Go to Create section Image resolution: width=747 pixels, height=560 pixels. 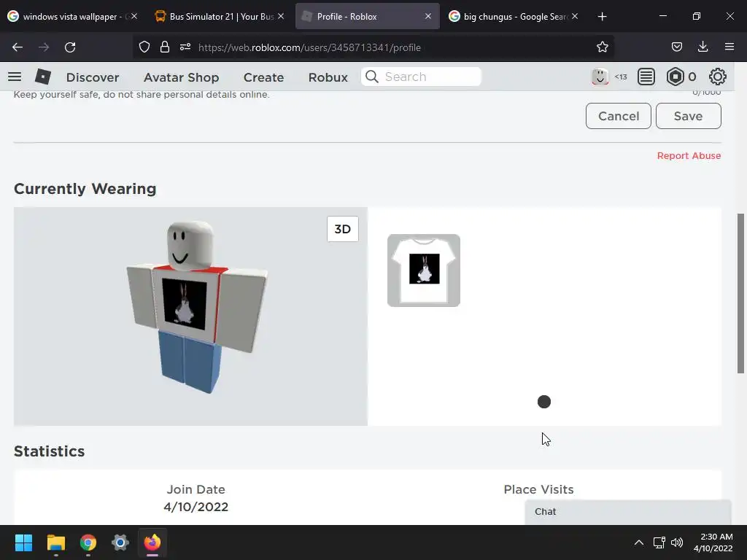(263, 77)
